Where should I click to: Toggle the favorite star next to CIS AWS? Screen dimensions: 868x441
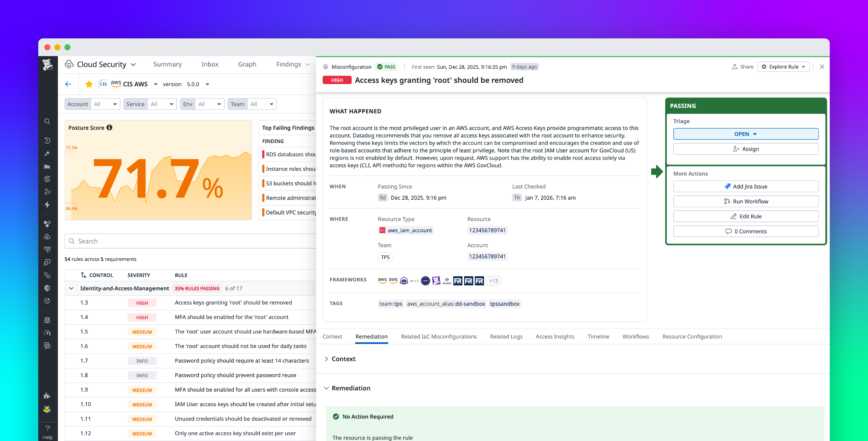pyautogui.click(x=89, y=84)
